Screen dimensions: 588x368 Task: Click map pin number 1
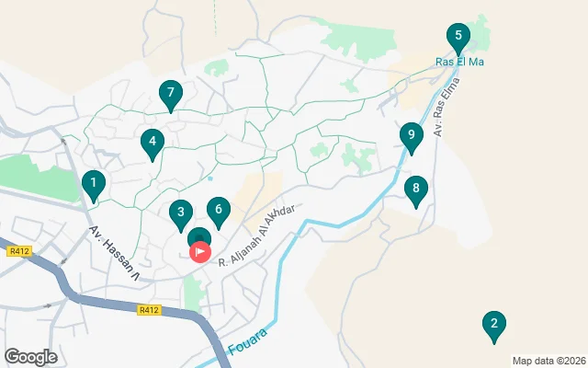94,186
